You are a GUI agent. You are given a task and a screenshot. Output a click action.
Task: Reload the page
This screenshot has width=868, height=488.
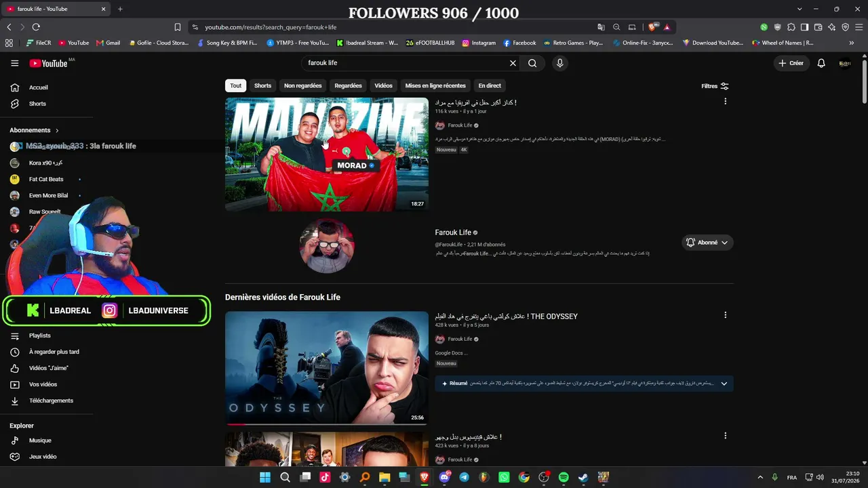(x=36, y=27)
